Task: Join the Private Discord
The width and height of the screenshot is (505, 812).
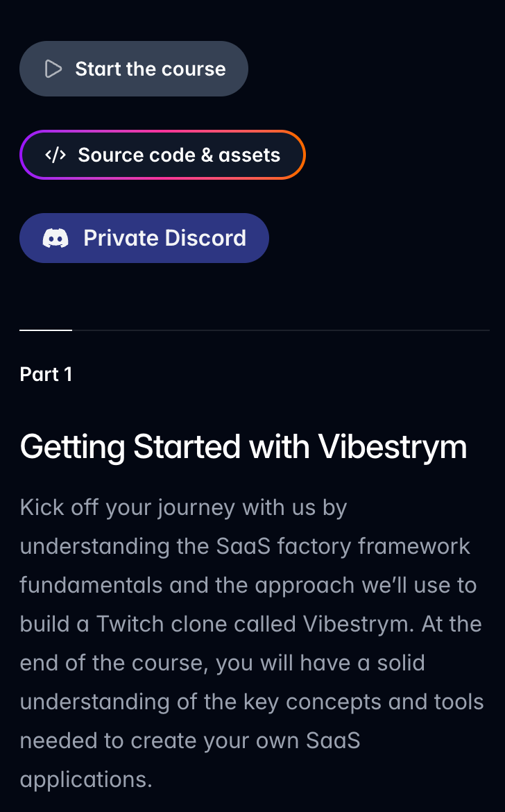Action: [x=144, y=238]
